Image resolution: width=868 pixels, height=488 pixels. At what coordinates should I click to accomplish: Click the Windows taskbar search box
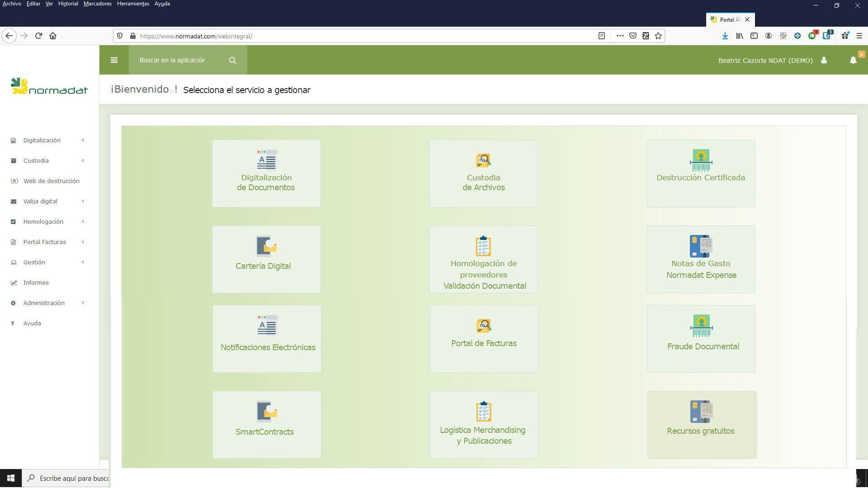[x=66, y=478]
